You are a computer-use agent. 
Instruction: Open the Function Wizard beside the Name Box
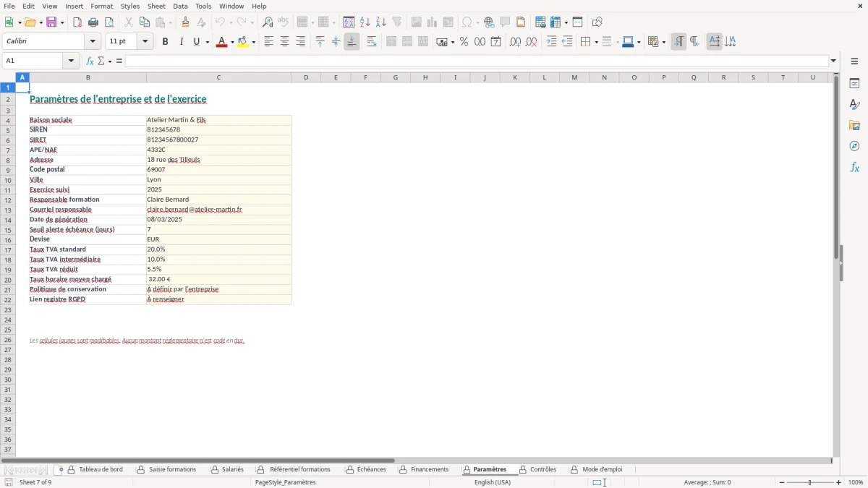tap(90, 61)
